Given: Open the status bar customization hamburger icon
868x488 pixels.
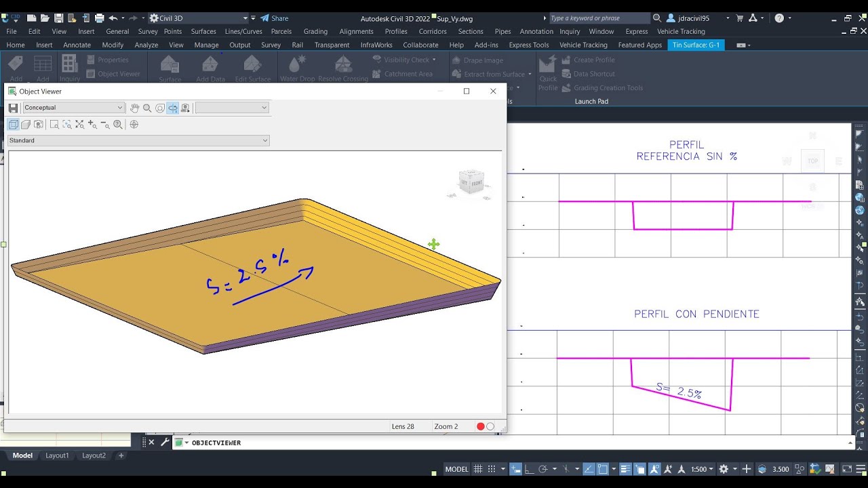Looking at the screenshot, I should pyautogui.click(x=860, y=469).
